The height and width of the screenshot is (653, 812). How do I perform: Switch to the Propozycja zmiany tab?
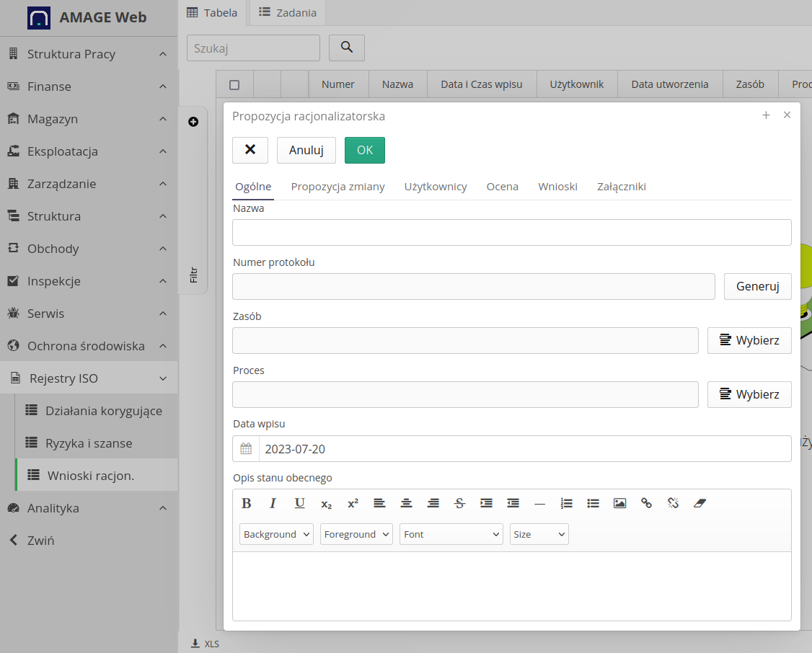pyautogui.click(x=337, y=187)
